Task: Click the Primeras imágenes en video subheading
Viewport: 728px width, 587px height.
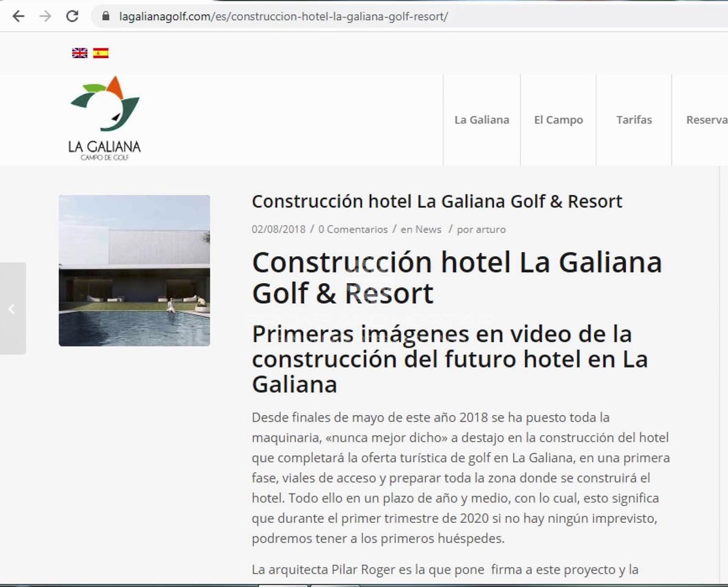Action: coord(449,359)
